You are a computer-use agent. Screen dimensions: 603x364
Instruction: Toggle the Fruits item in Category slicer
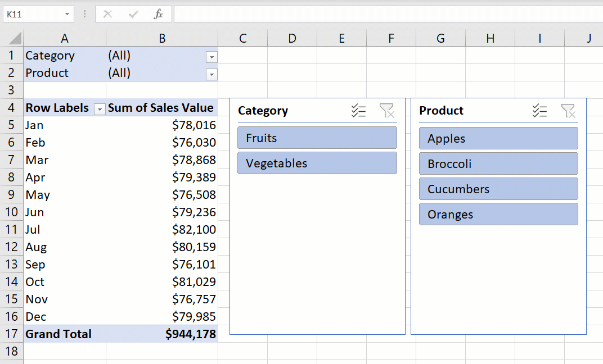[317, 138]
